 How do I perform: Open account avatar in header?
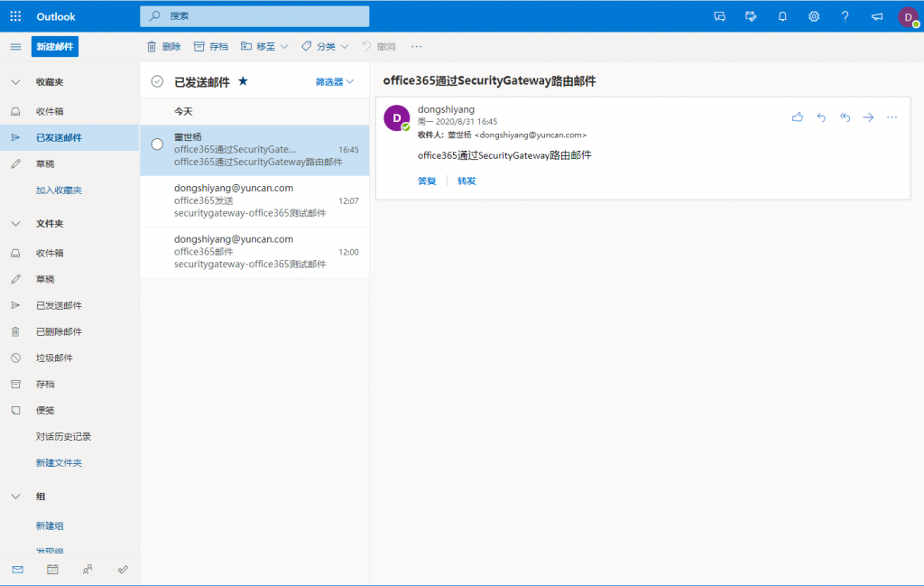[908, 17]
